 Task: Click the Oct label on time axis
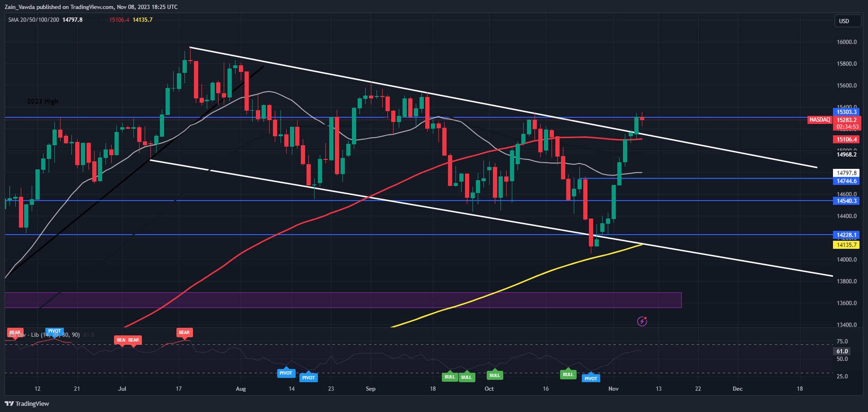pos(489,389)
